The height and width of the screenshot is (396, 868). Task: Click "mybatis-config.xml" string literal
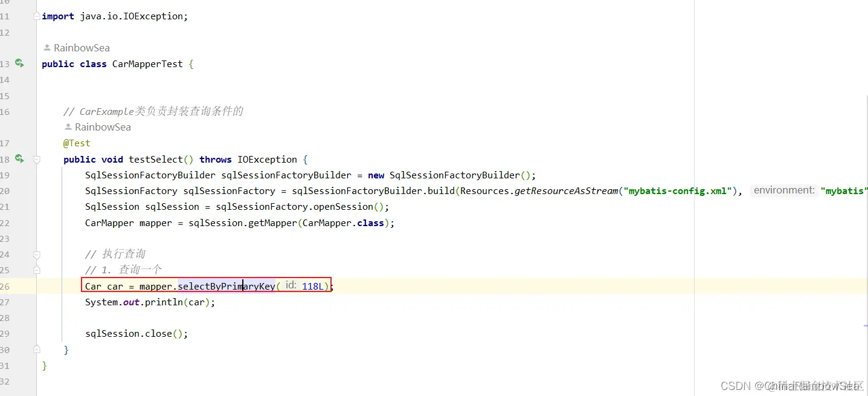[x=677, y=191]
